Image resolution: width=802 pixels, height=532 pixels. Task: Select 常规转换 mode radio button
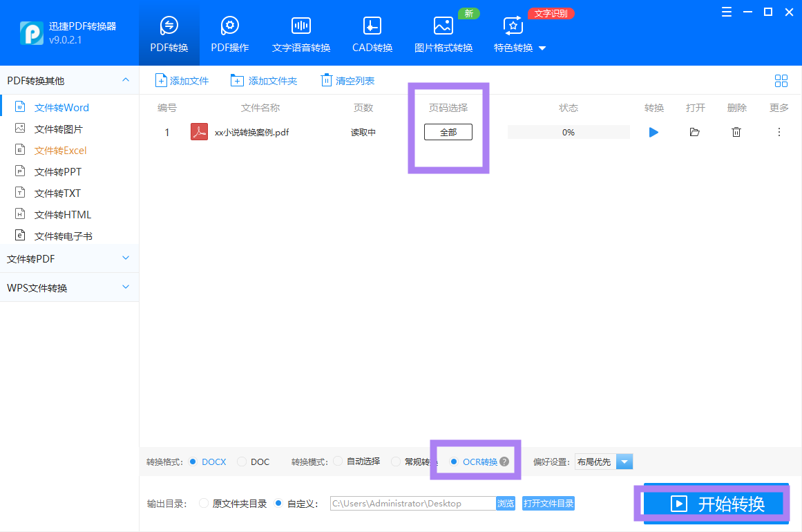coord(395,462)
